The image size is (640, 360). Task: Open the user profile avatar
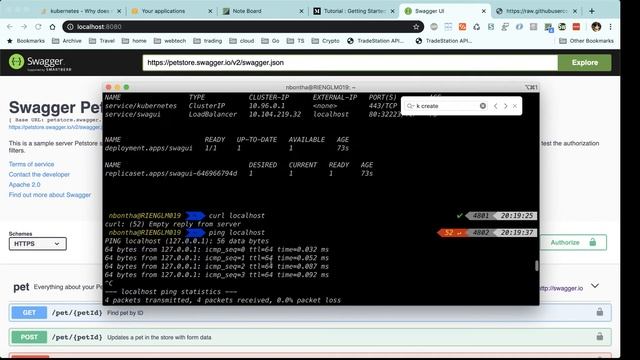pos(596,27)
